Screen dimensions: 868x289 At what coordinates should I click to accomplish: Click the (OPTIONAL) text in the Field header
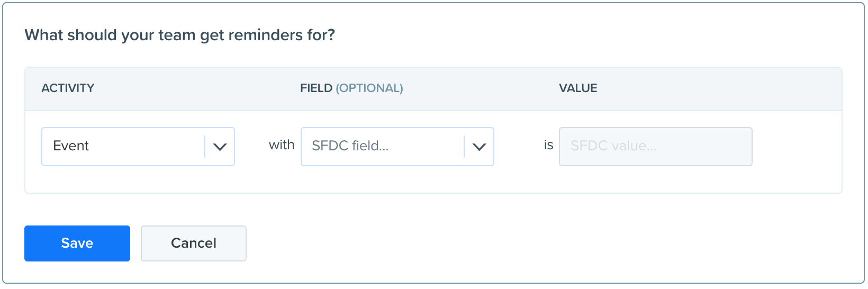point(369,88)
